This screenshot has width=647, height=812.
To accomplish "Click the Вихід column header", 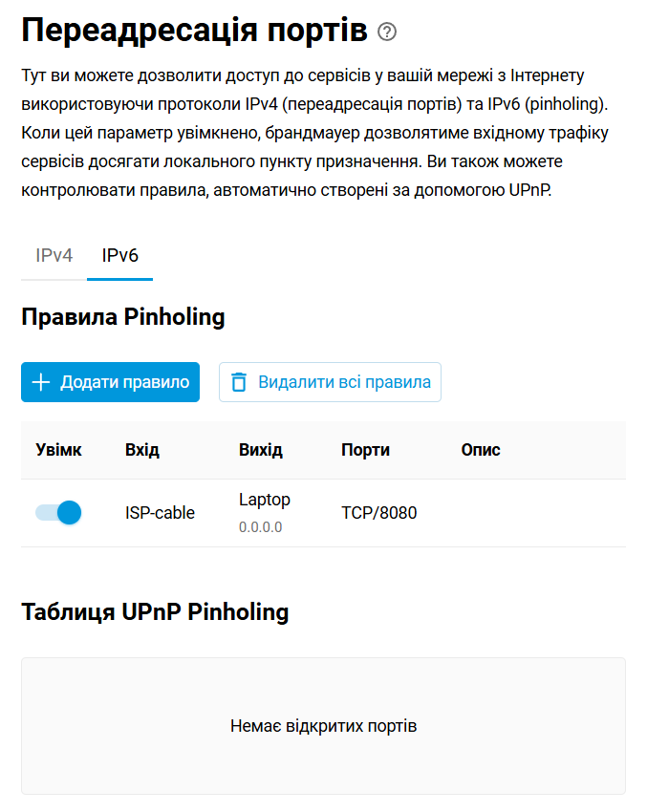I will tap(260, 450).
